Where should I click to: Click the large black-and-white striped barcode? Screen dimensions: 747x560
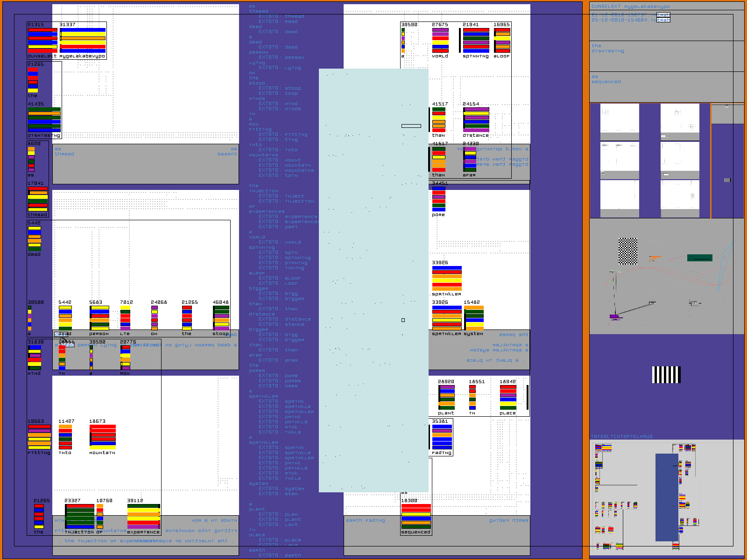(x=666, y=375)
